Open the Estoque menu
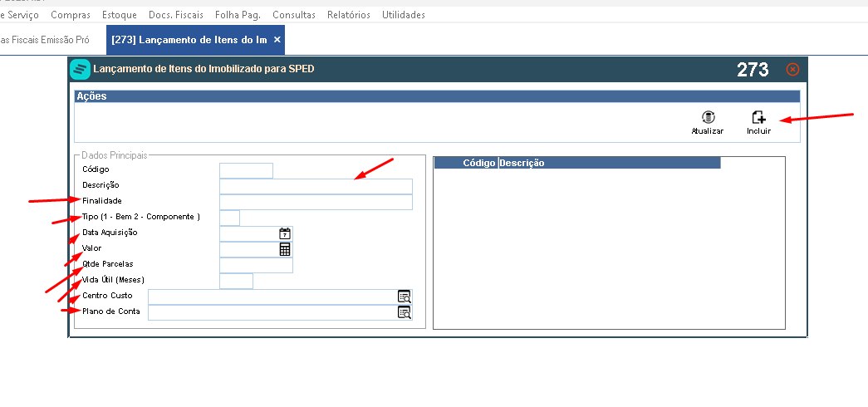Image resolution: width=868 pixels, height=407 pixels. [119, 15]
